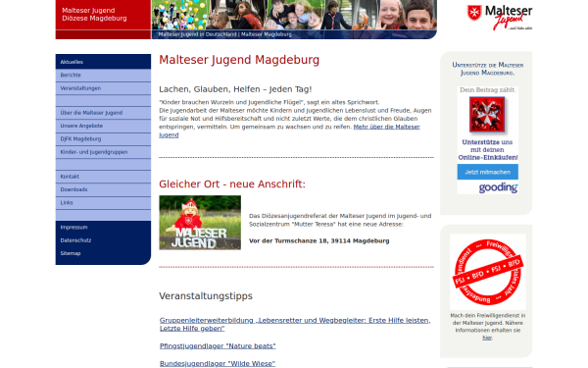Open Pfingstjugendlager "Nature beats" link
This screenshot has height=368, width=588.
pyautogui.click(x=218, y=345)
